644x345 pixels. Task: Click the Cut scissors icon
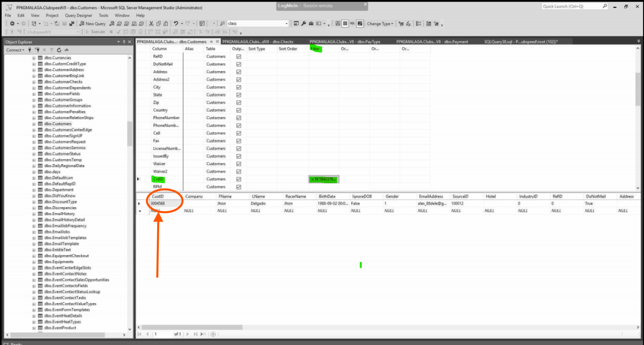click(x=151, y=23)
